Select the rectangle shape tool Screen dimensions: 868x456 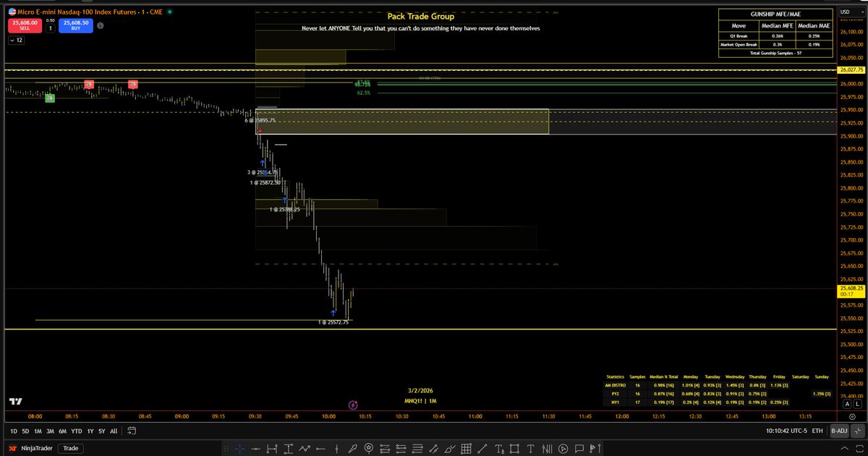[x=514, y=449]
